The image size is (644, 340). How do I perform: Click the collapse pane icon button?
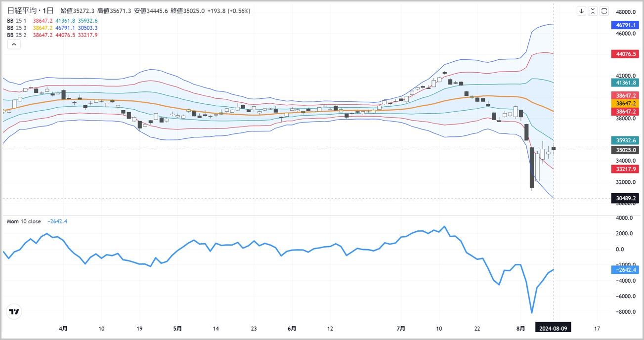click(593, 11)
